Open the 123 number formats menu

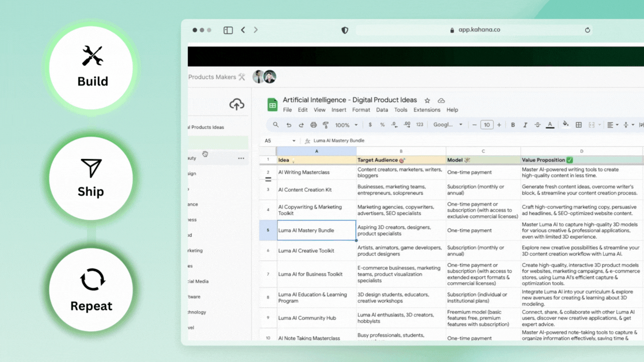pos(420,125)
